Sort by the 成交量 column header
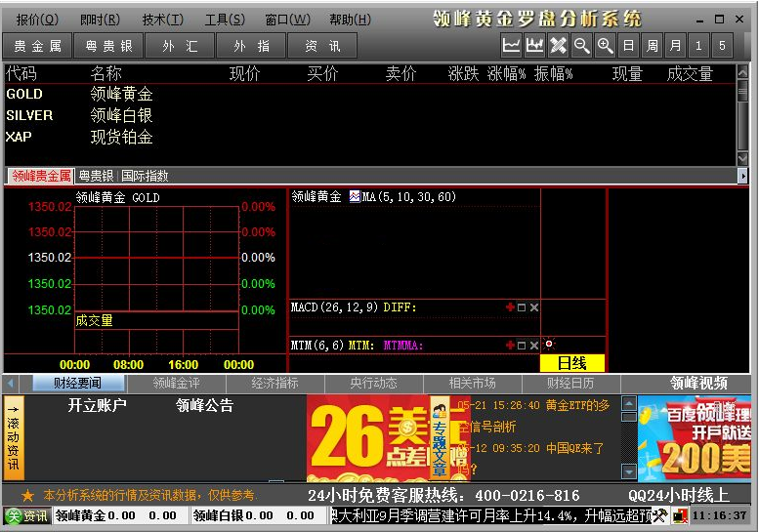Image resolution: width=759 pixels, height=532 pixels. click(x=690, y=73)
